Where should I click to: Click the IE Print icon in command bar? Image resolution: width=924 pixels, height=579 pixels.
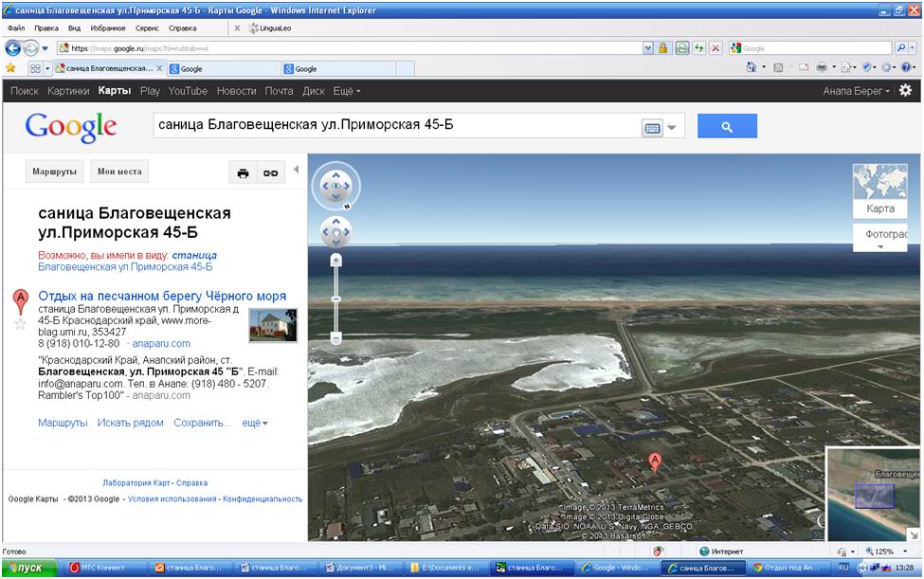pos(822,67)
